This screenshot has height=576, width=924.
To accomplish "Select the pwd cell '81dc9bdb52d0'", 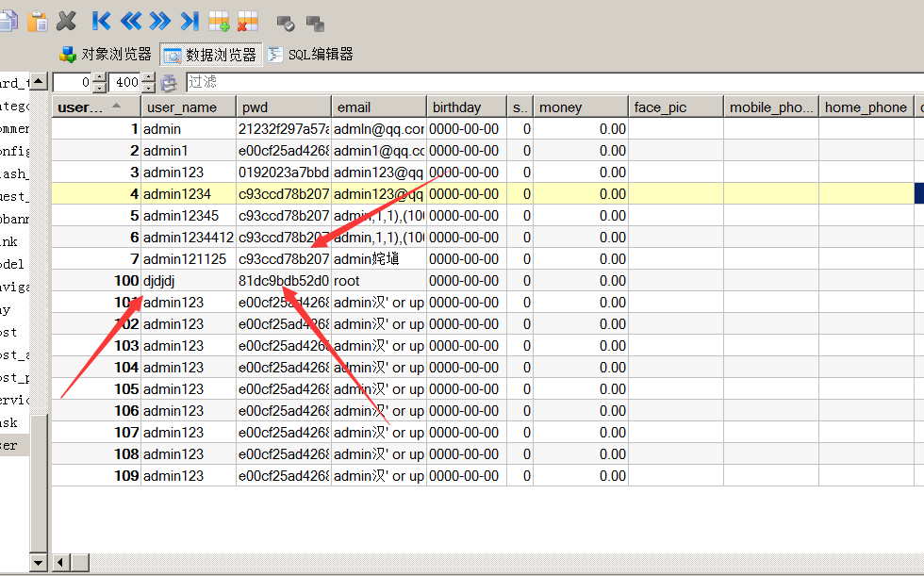I will [x=284, y=281].
